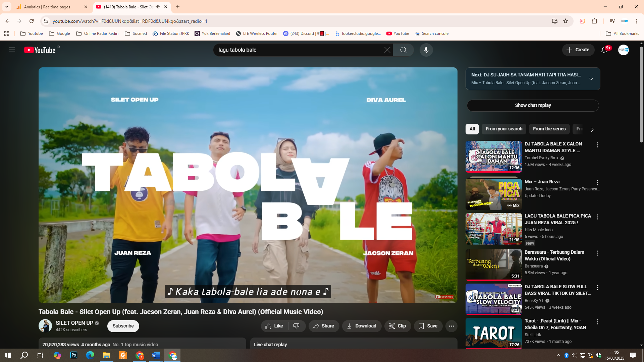
Task: Open the Google bookmarks folder
Action: [59, 34]
